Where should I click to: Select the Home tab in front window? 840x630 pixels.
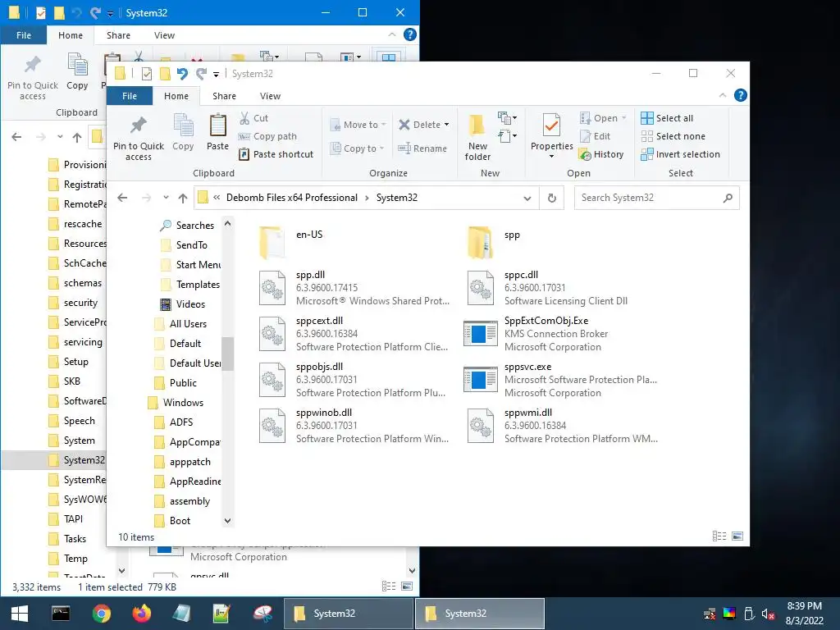tap(176, 96)
